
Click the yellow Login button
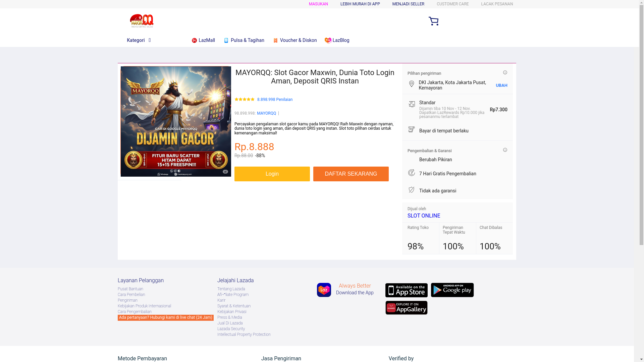point(272,174)
